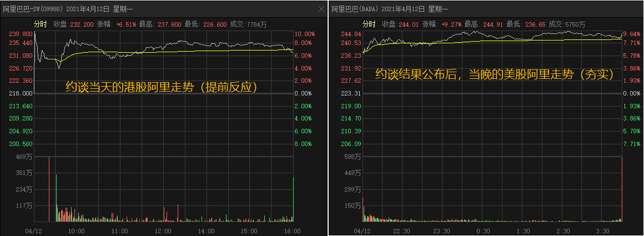The image size is (644, 236).
Task: Click the 351万 volume axis label
Action: (x=25, y=173)
